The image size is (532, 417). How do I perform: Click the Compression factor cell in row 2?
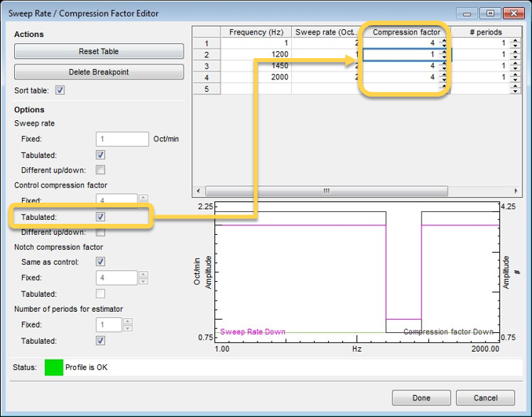(x=400, y=55)
